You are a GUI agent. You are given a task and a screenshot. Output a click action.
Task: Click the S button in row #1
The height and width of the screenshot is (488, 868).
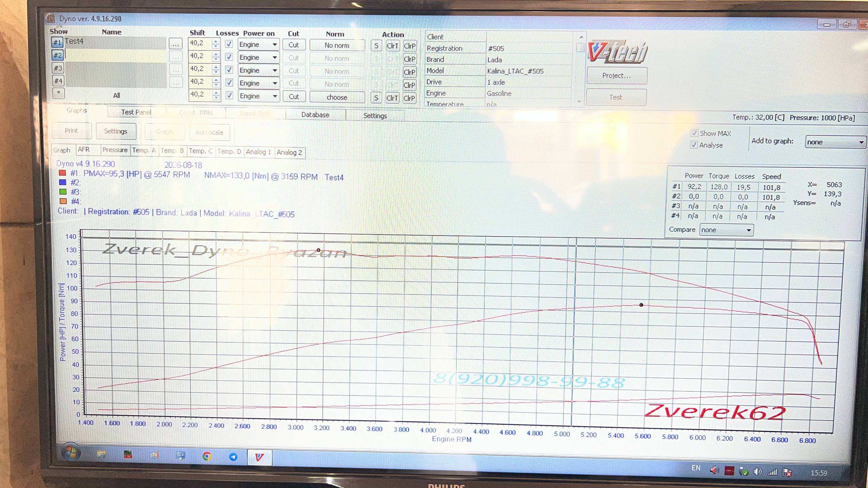(x=376, y=46)
